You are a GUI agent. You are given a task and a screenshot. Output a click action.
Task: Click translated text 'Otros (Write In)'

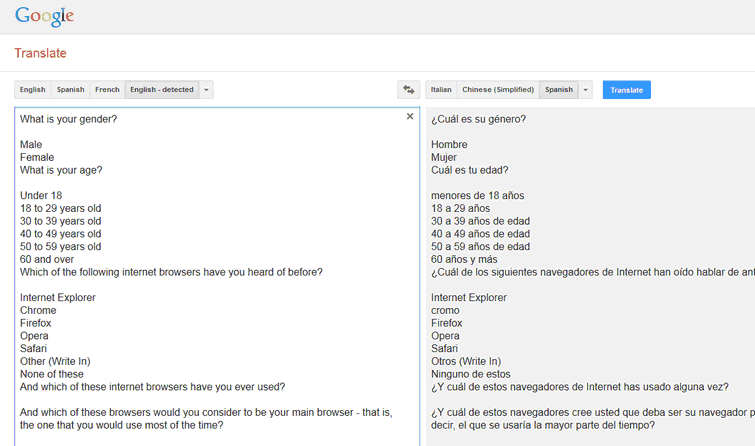click(466, 362)
